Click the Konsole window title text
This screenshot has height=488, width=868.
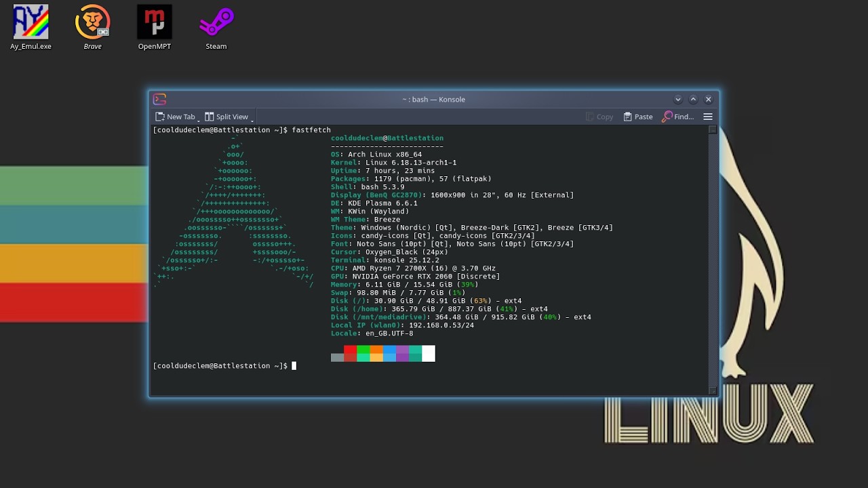coord(433,99)
